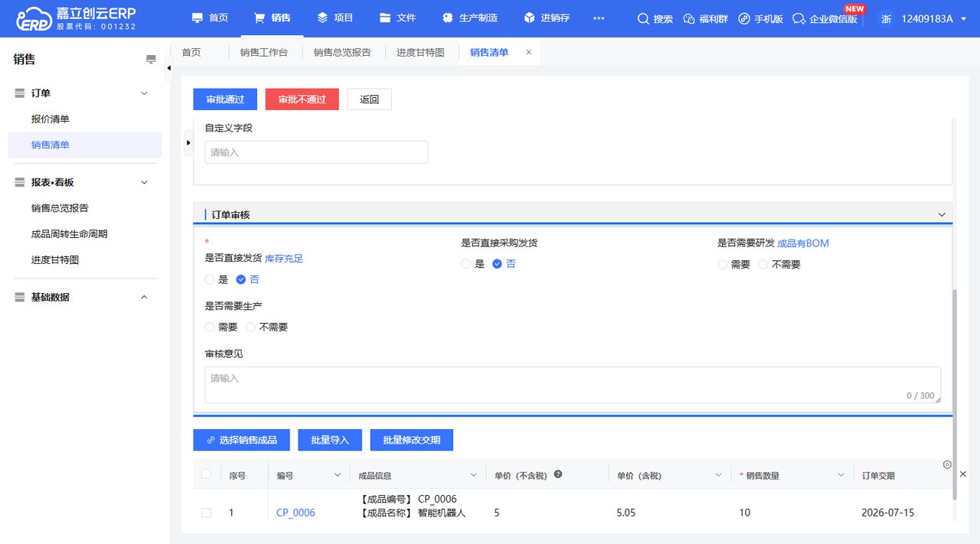Open the 销售数量 column dropdown
980x544 pixels.
(x=841, y=476)
